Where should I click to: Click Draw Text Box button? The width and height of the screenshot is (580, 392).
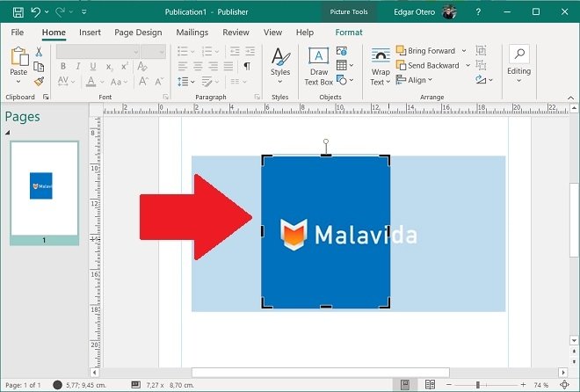[x=318, y=67]
